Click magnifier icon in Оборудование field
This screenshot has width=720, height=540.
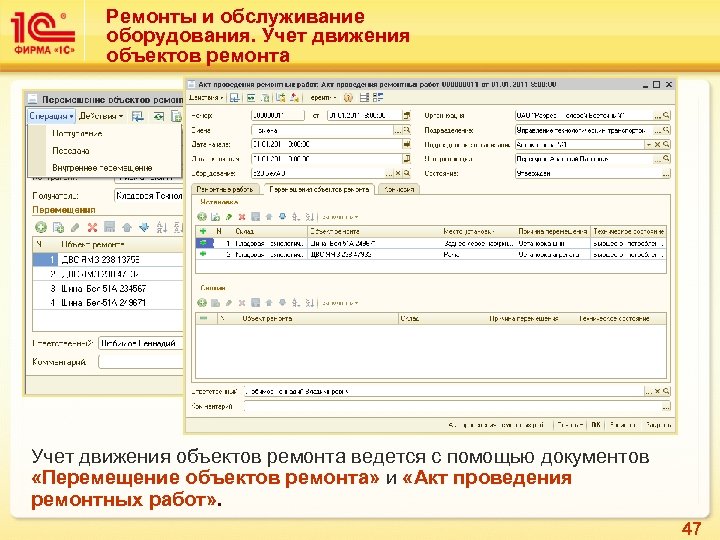click(406, 174)
